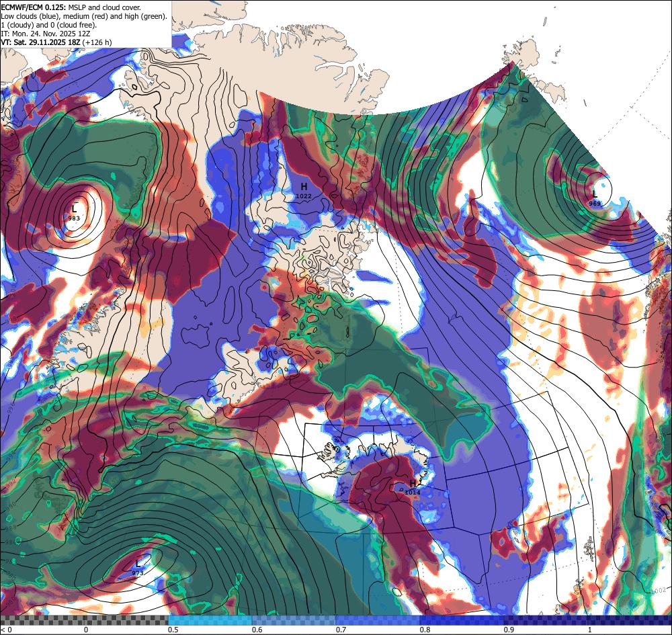Click the H 1022 high pressure center
This screenshot has width=672, height=635.
click(304, 190)
